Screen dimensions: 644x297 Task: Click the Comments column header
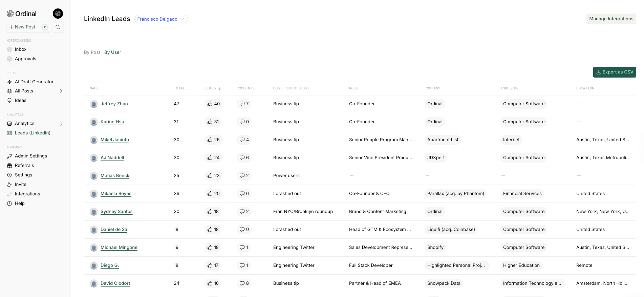(x=245, y=88)
